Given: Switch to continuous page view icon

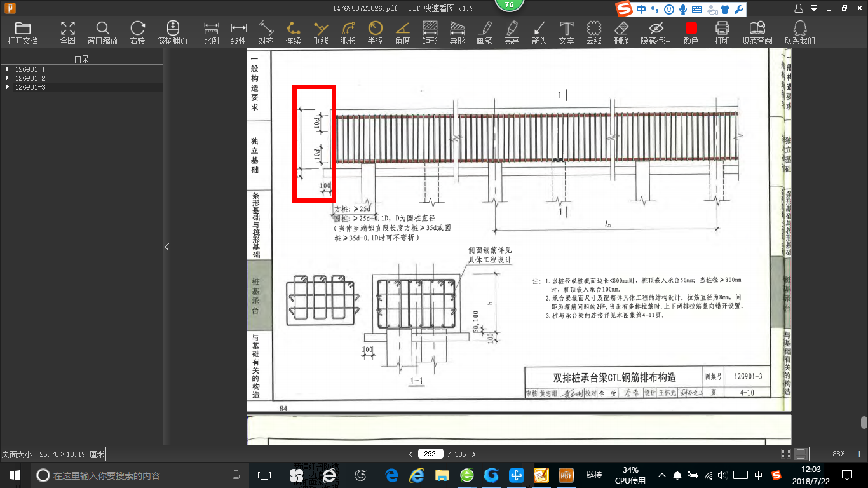Looking at the screenshot, I should tap(801, 454).
